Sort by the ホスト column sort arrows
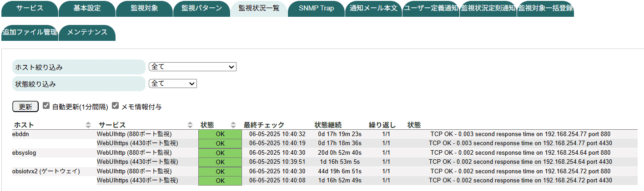 pyautogui.click(x=88, y=125)
